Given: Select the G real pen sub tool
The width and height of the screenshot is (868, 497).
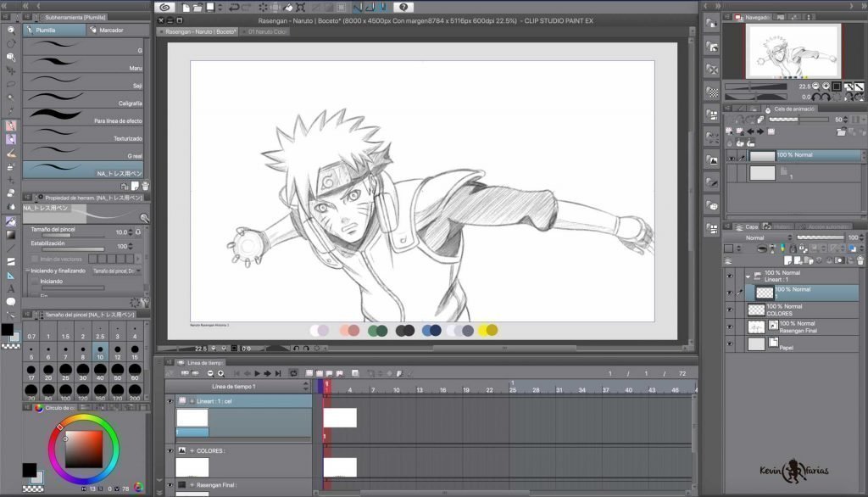Looking at the screenshot, I should point(84,153).
